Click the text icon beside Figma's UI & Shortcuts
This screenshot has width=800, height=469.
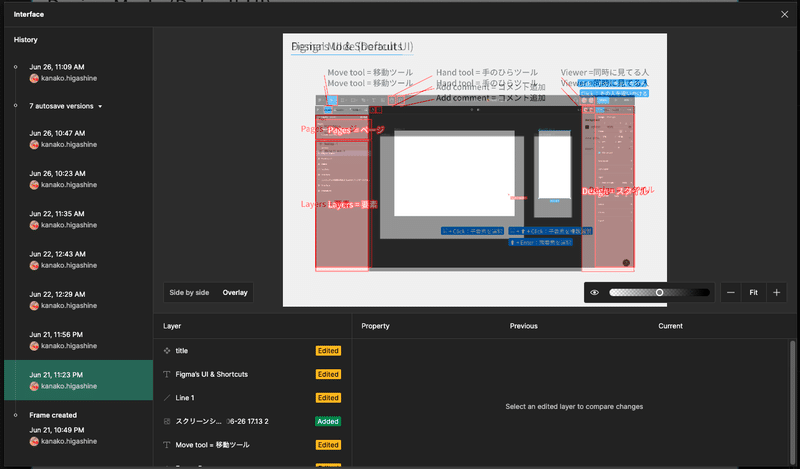tap(167, 374)
